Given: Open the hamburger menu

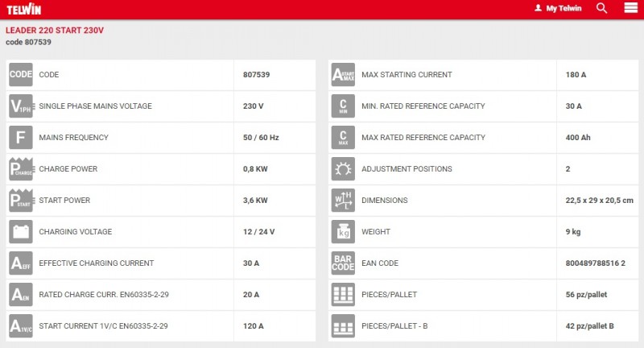Looking at the screenshot, I should pyautogui.click(x=630, y=8).
